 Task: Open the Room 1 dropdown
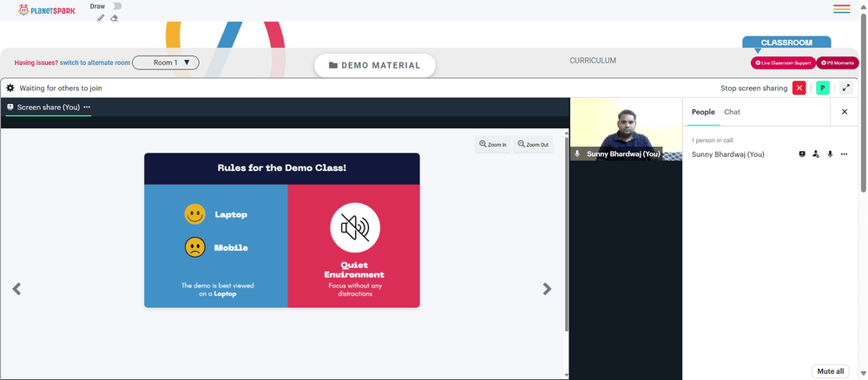[166, 62]
